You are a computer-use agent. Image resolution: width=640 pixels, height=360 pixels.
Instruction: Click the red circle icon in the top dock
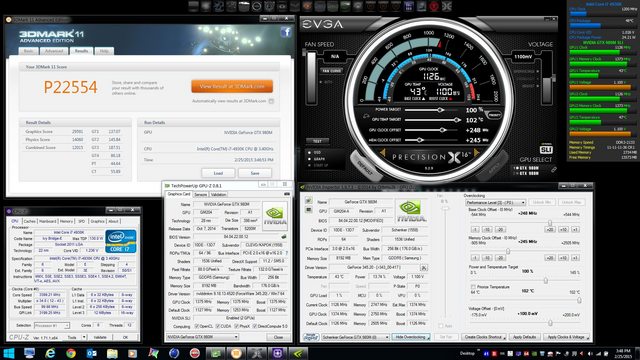coord(434,6)
